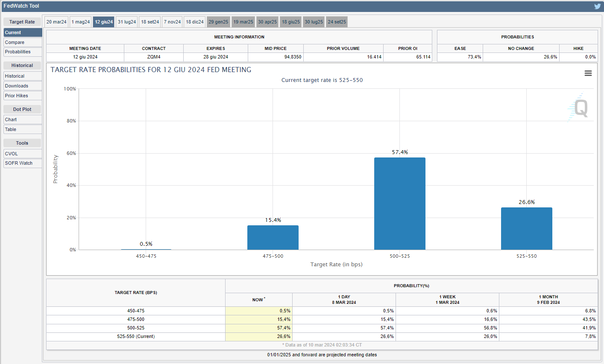Open the 18 dic24 meeting tab
This screenshot has height=364, width=604.
[195, 22]
